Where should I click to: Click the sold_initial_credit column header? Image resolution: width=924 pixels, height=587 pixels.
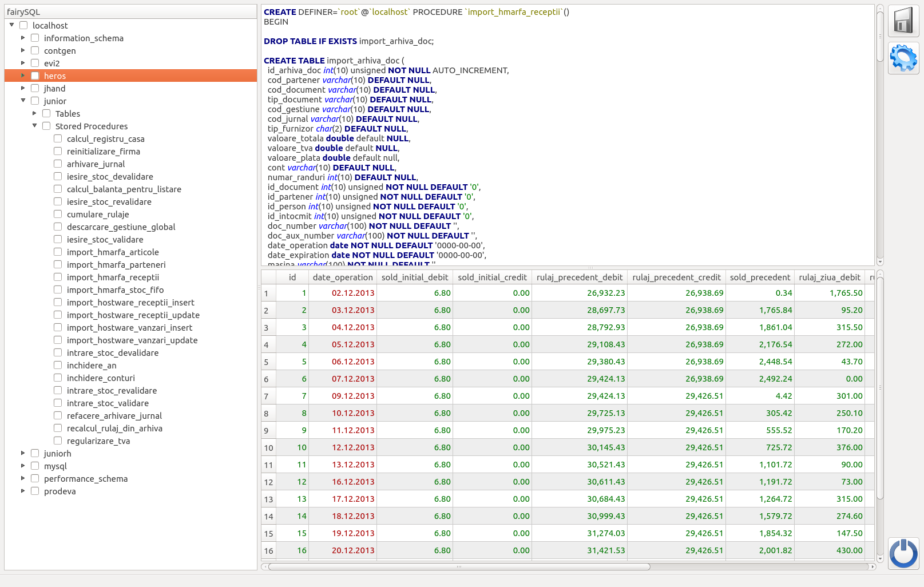492,277
